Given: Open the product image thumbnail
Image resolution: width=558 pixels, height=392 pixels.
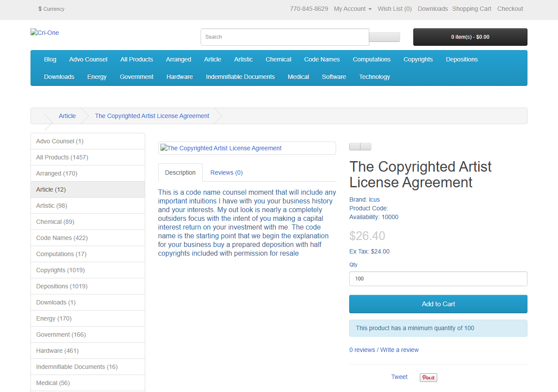Looking at the screenshot, I should click(247, 148).
